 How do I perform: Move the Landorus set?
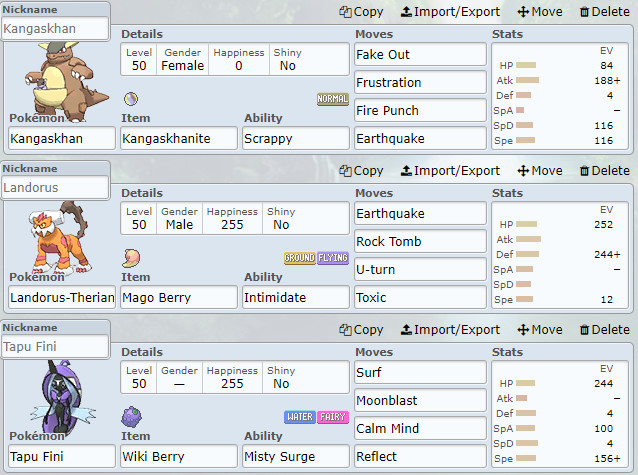coord(540,171)
